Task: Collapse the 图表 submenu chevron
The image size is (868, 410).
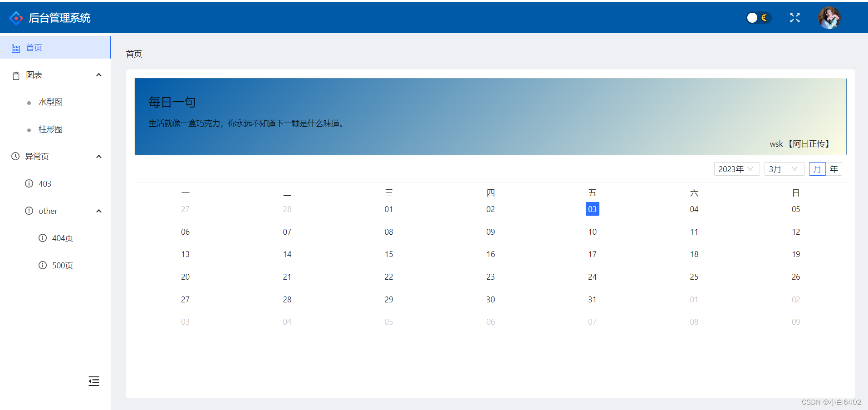Action: point(99,75)
